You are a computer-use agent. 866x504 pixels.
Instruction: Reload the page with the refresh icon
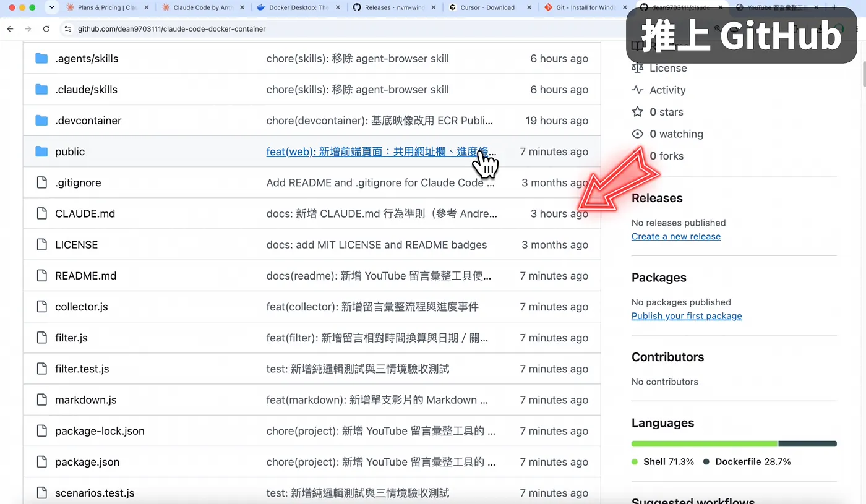(x=46, y=29)
